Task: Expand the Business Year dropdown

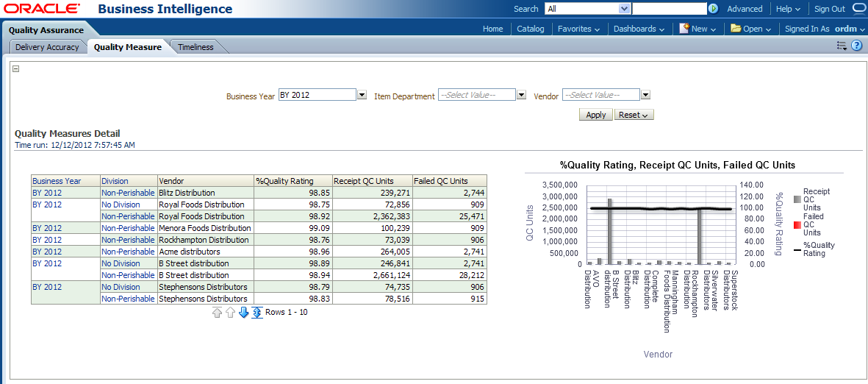Action: [x=362, y=95]
